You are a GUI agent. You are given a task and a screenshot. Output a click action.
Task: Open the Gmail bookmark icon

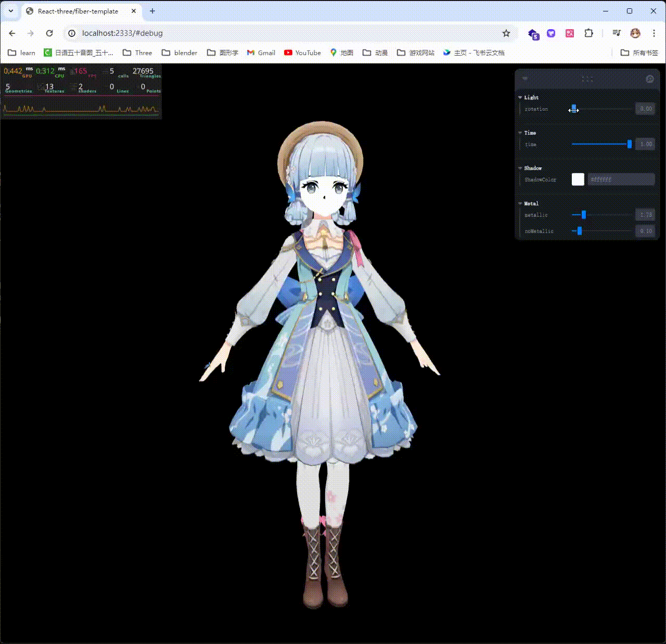click(251, 53)
